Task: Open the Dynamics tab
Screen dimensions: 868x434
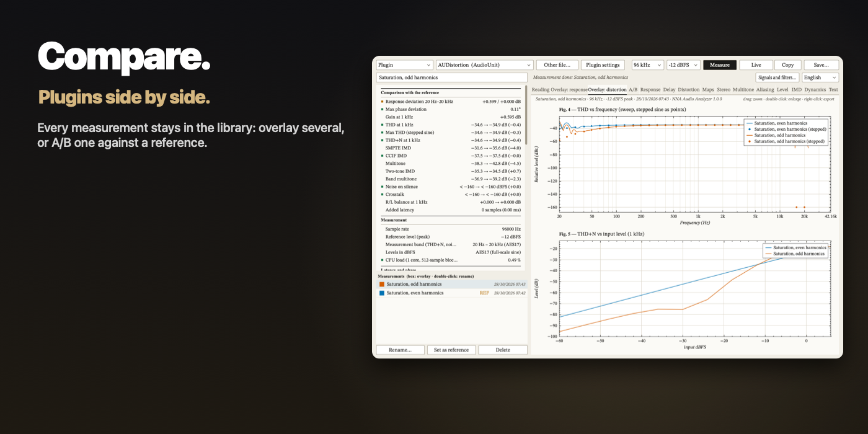Action: pos(815,90)
